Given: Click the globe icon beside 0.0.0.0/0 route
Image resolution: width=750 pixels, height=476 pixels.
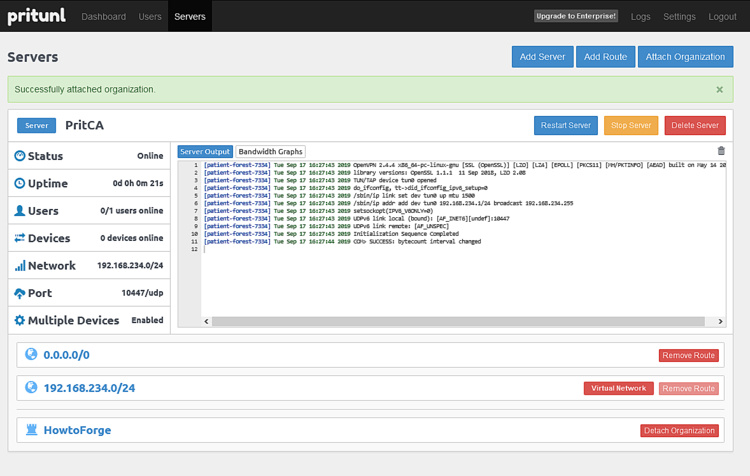Looking at the screenshot, I should [30, 355].
